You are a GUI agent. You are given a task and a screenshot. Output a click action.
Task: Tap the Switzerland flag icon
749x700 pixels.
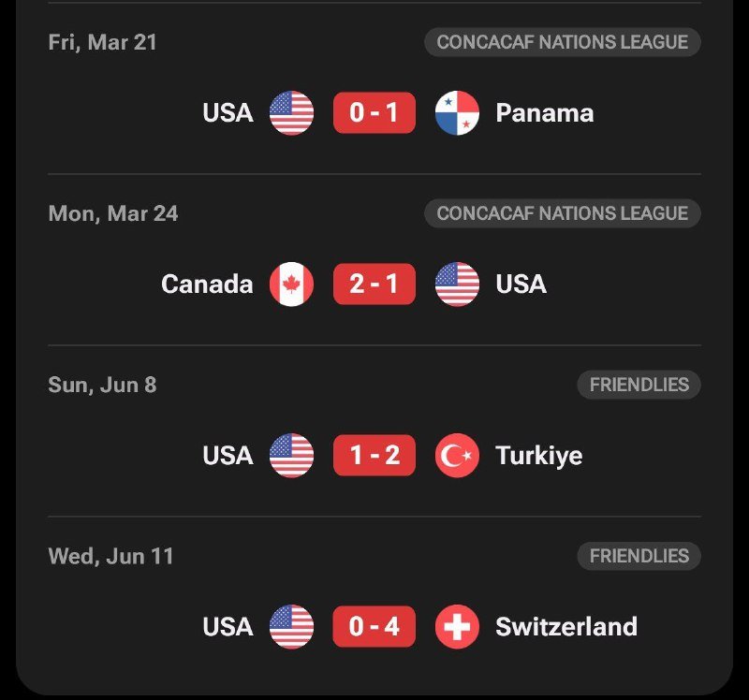pos(457,627)
